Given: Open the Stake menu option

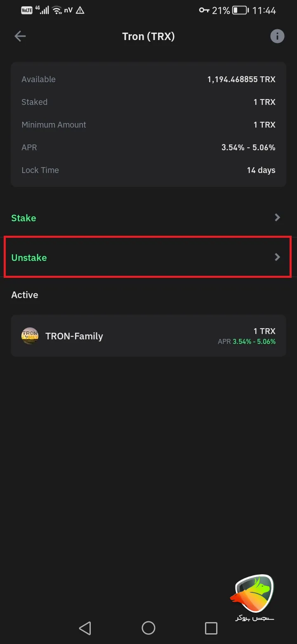Looking at the screenshot, I should 24,218.
